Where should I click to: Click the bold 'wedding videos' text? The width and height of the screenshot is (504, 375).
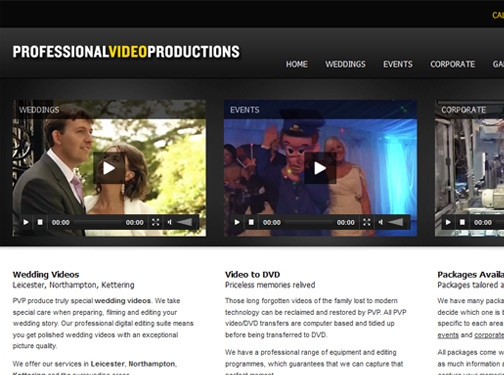pos(123,301)
